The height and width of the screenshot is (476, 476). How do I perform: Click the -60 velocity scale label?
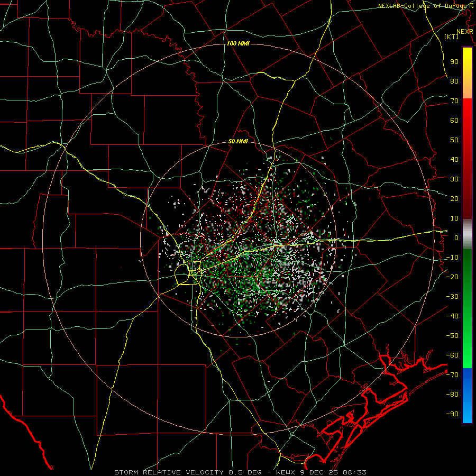click(x=452, y=355)
